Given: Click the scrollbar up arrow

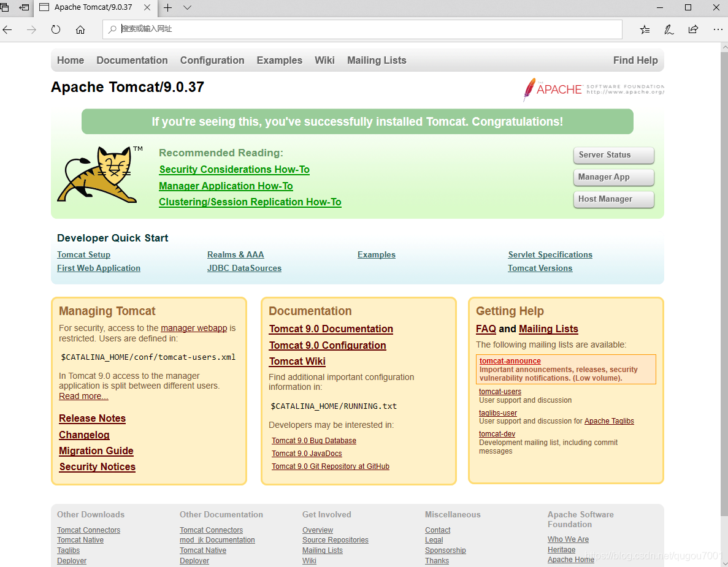Looking at the screenshot, I should (724, 47).
